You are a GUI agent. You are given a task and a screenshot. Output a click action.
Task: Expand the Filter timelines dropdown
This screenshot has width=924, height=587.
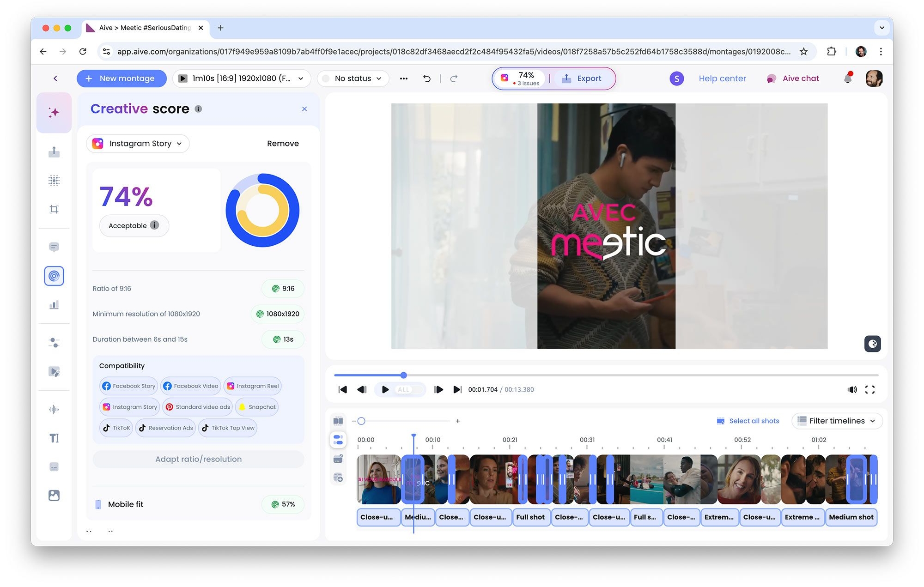pos(837,421)
